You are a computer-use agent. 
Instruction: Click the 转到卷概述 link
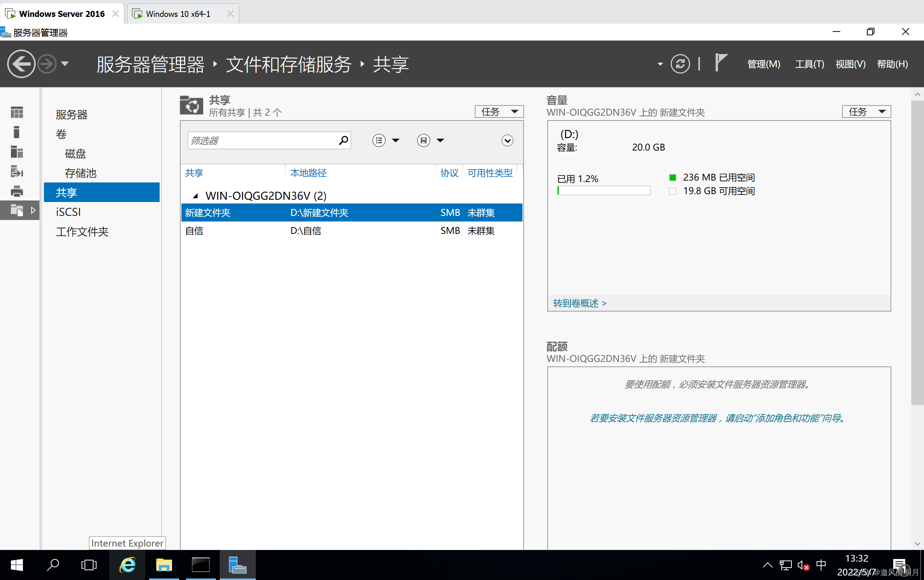click(x=580, y=303)
